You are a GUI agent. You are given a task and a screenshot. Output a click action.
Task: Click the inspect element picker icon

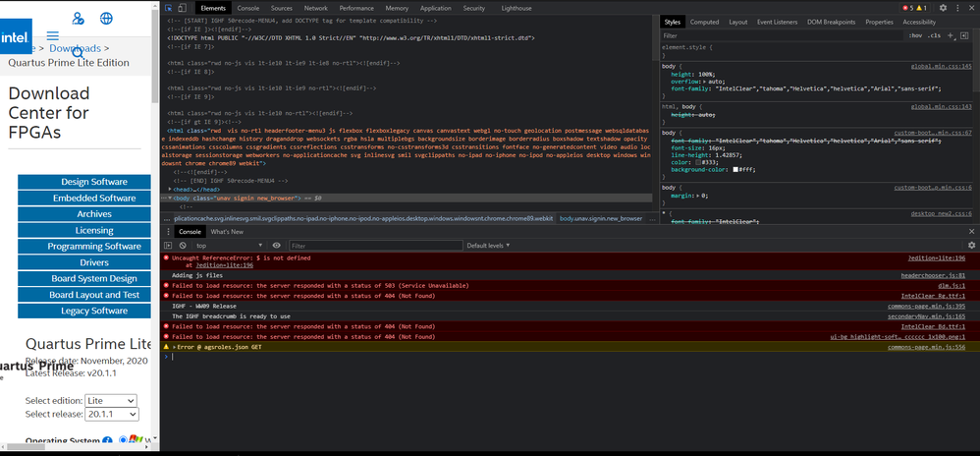(169, 8)
